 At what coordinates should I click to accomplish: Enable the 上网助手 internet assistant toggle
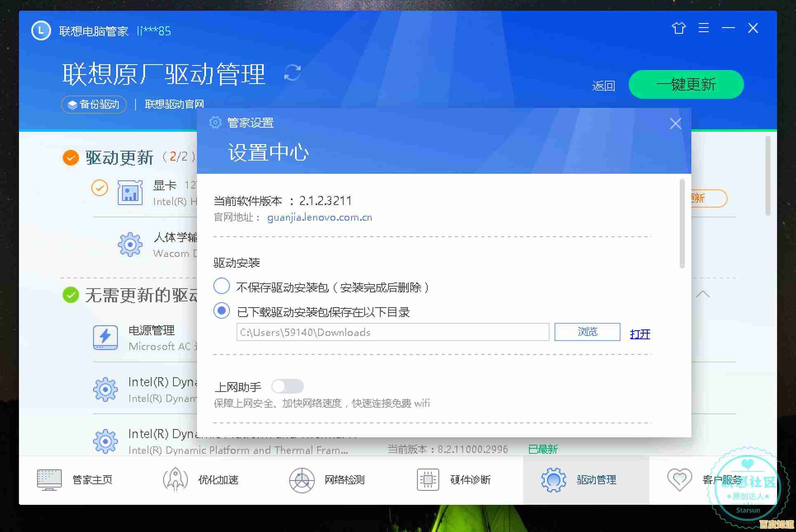tap(288, 386)
